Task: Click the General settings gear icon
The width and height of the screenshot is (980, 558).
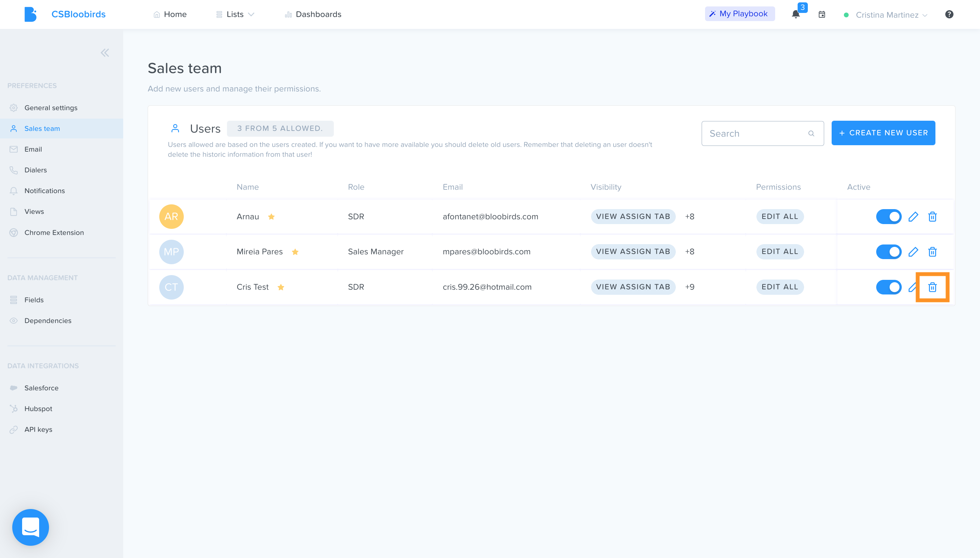Action: [14, 108]
